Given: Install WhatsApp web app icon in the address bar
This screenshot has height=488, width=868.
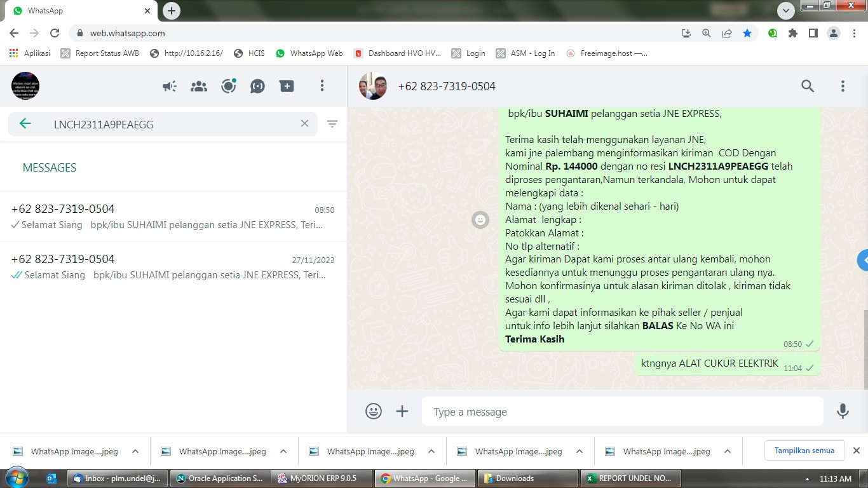Looking at the screenshot, I should (686, 33).
